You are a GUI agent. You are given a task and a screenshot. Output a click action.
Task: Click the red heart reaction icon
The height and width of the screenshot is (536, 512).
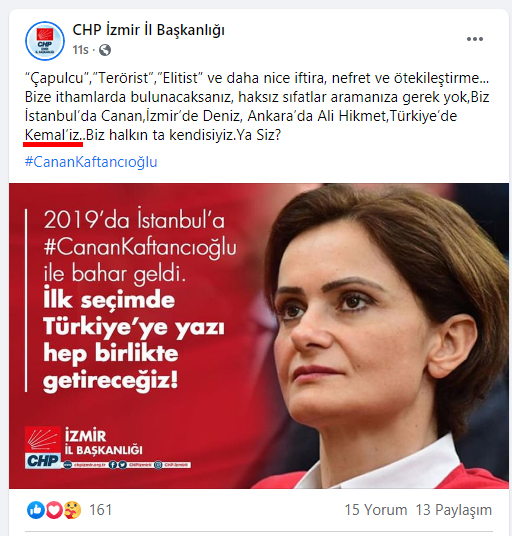click(x=54, y=510)
